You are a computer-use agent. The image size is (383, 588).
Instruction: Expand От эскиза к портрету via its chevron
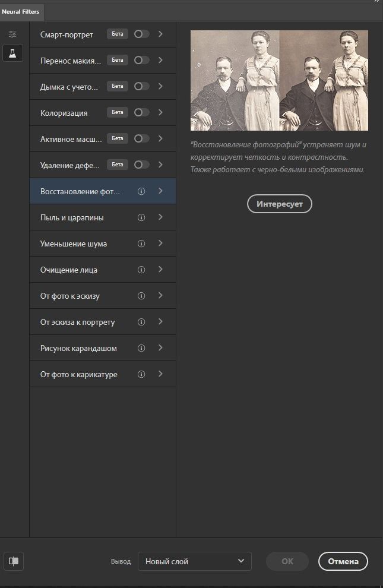tap(160, 321)
